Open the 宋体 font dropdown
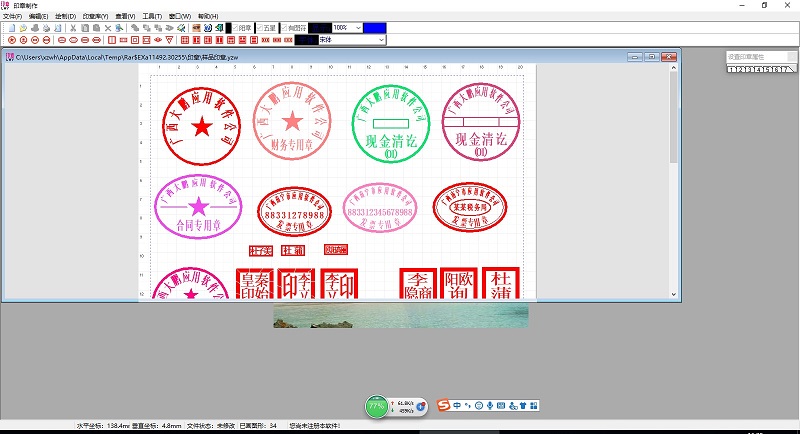 click(x=381, y=40)
